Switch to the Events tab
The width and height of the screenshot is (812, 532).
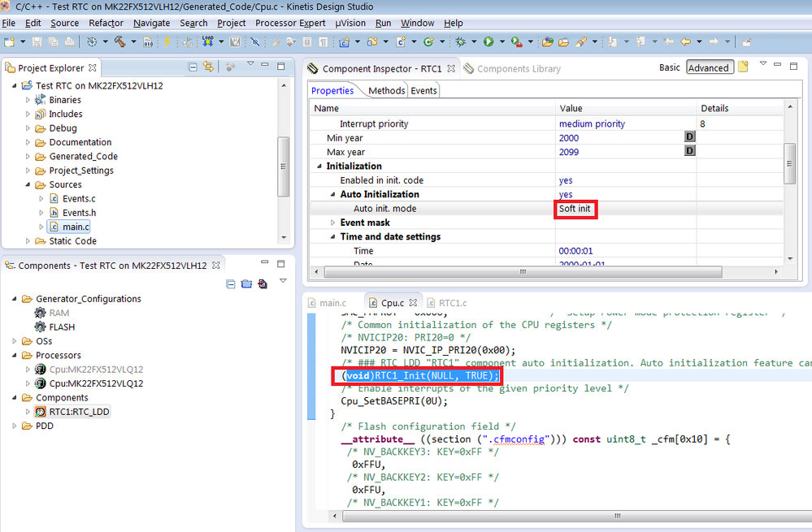tap(423, 91)
